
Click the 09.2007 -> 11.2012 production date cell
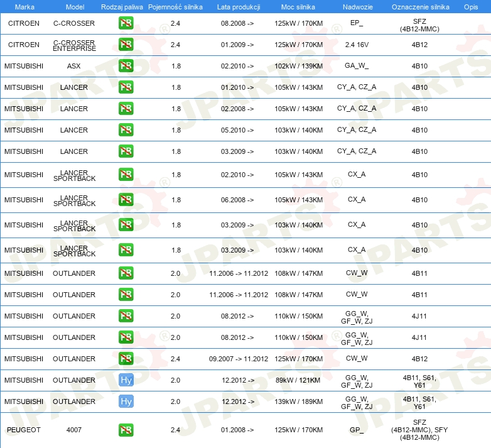239,359
